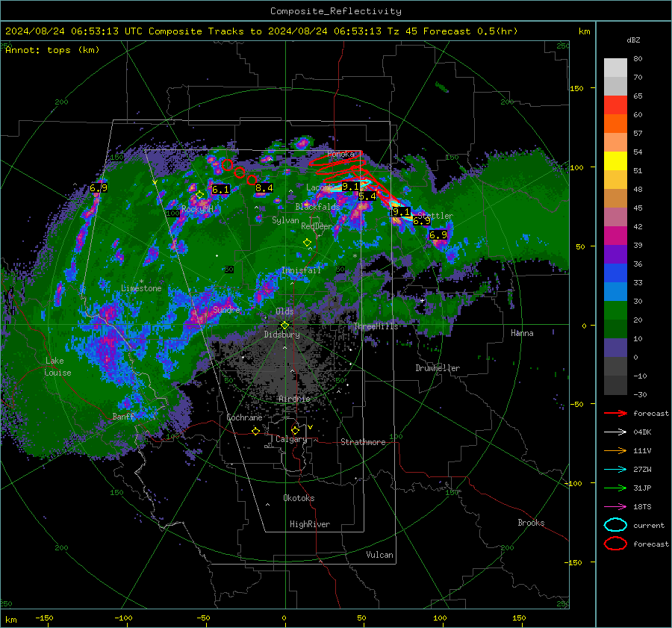Click the yellow diamond marker near RockyMH
This screenshot has height=628, width=672.
coord(199,195)
